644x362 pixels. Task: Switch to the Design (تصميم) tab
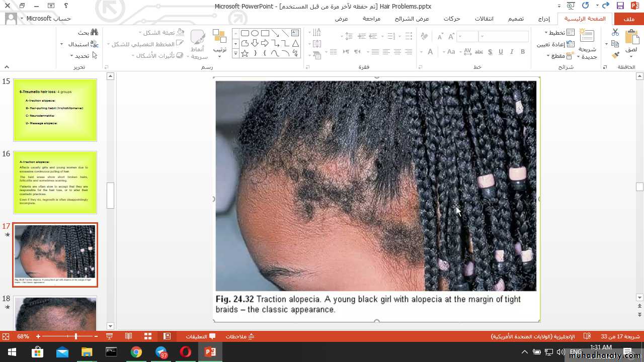515,19
